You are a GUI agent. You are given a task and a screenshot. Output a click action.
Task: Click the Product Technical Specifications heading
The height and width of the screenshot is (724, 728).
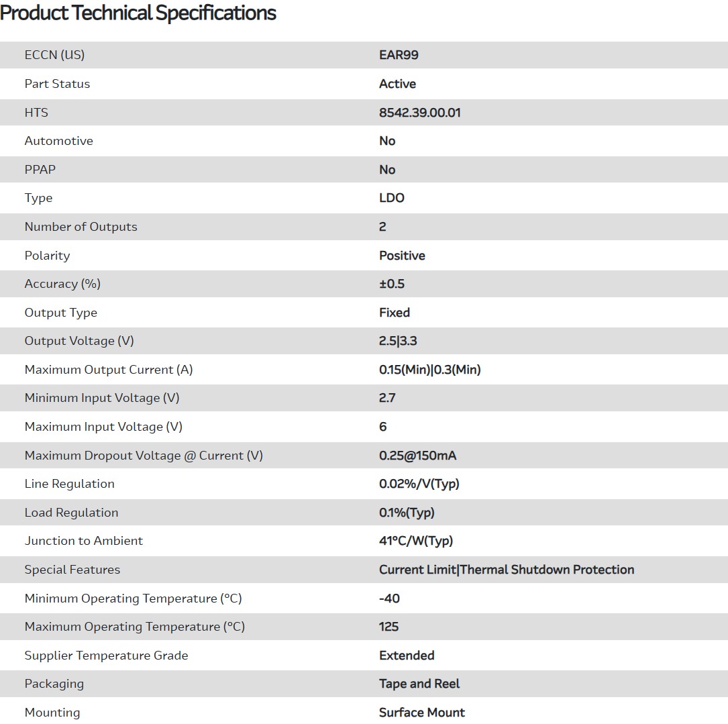[138, 13]
